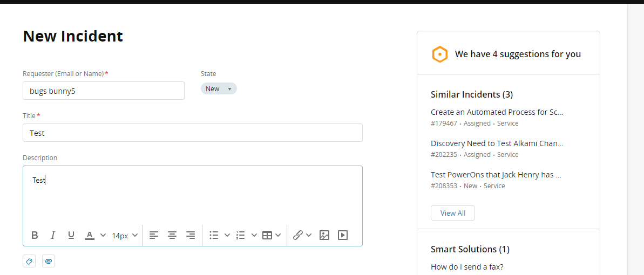Click the #208353 incident details text
The height and width of the screenshot is (275, 644).
click(x=468, y=185)
